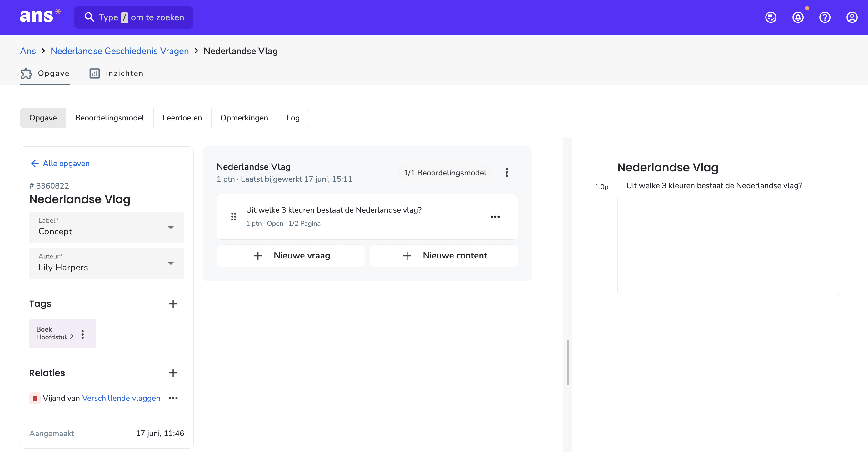Switch to the Inzichten tab

tap(116, 73)
